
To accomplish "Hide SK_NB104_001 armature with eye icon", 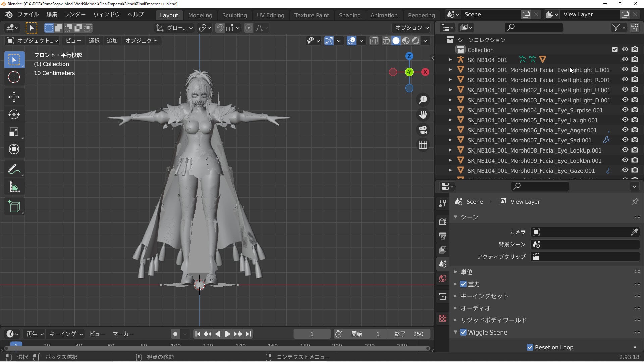I will point(625,59).
